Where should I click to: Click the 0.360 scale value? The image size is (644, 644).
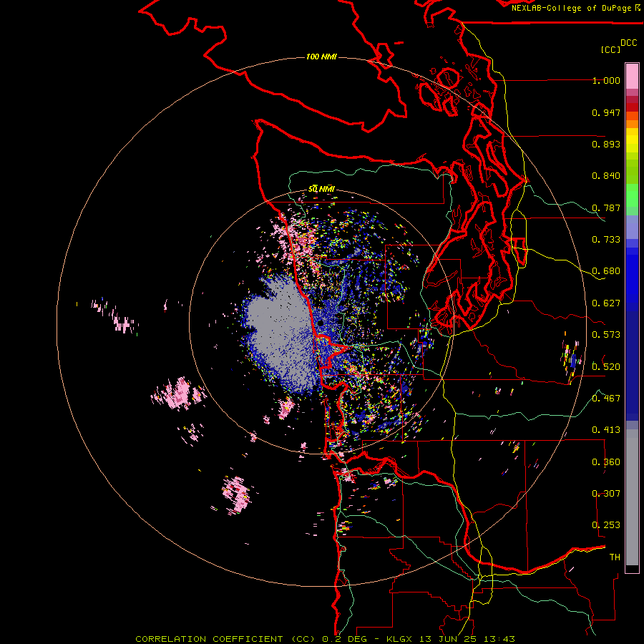pyautogui.click(x=606, y=462)
